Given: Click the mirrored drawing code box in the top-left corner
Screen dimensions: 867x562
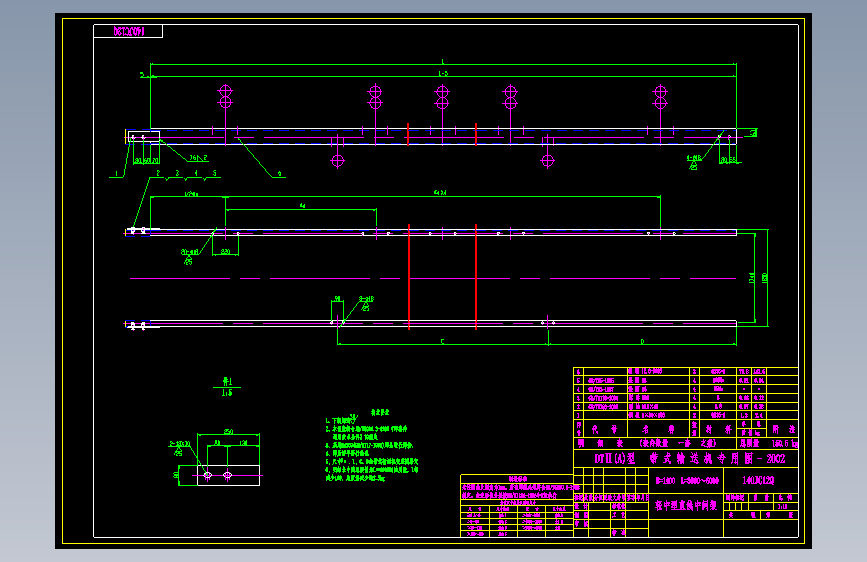Looking at the screenshot, I should 128,32.
